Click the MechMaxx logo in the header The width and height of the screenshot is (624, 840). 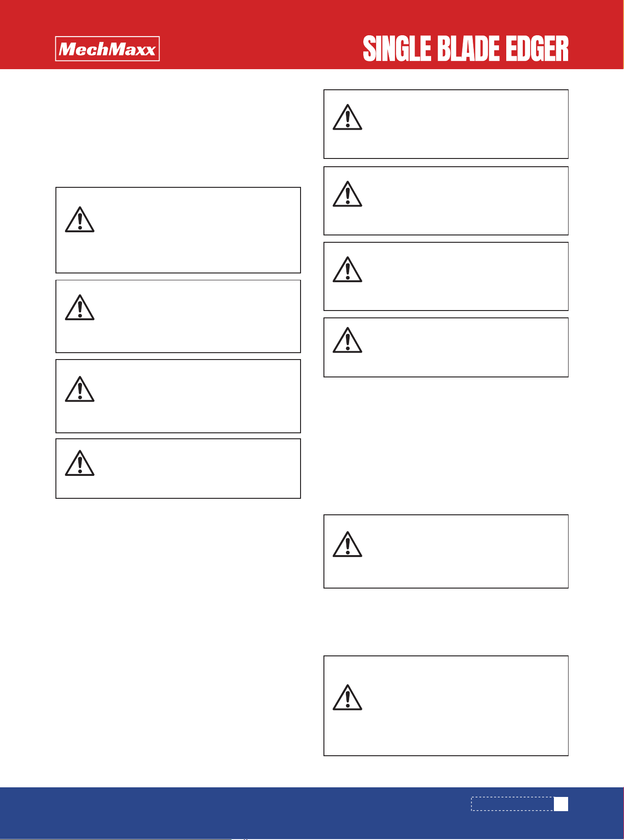pos(107,49)
